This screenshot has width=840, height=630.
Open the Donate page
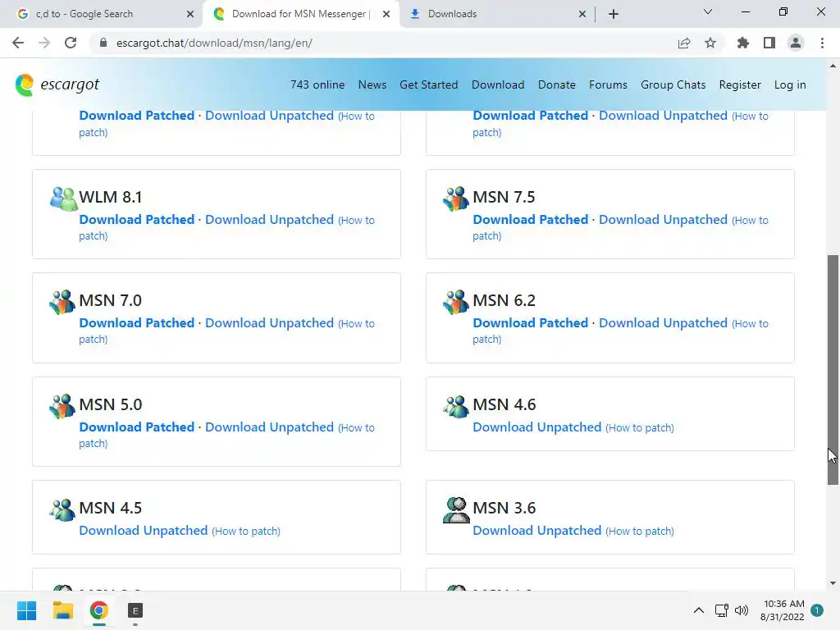(557, 84)
